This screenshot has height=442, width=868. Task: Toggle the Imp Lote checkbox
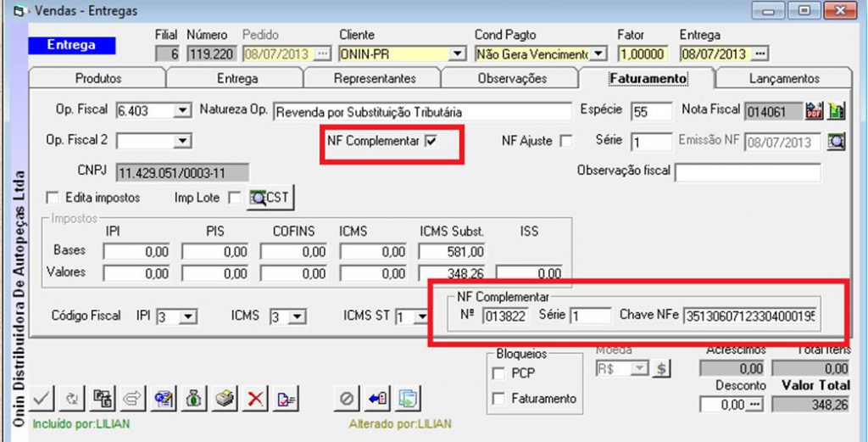point(234,198)
